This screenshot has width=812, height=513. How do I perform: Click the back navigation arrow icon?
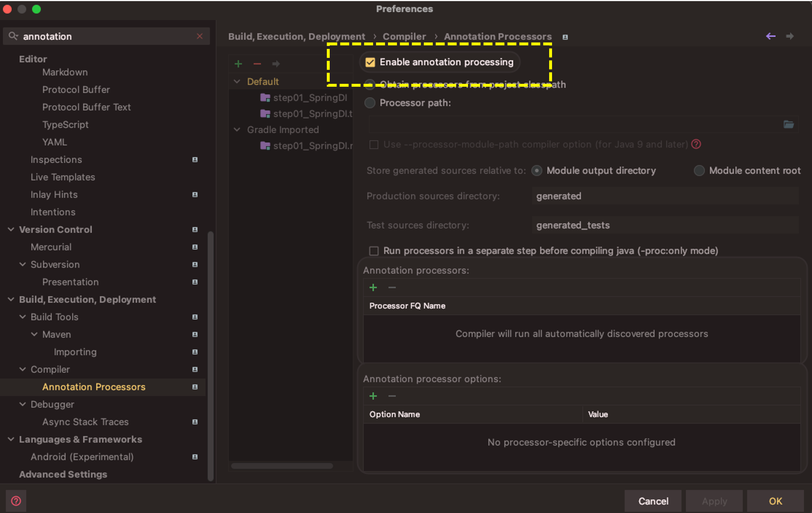[771, 36]
